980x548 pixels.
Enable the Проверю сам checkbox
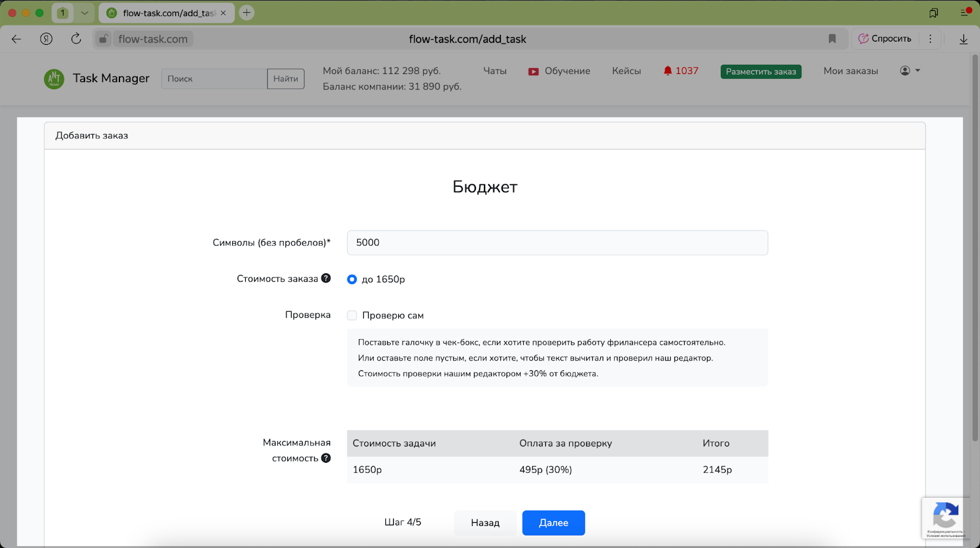tap(352, 315)
